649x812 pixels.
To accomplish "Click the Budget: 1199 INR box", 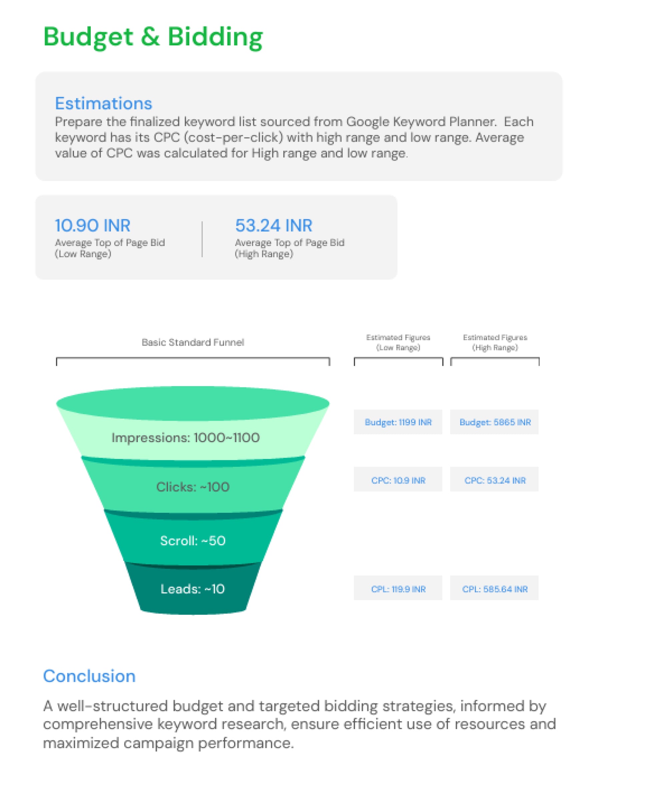I will (x=398, y=422).
